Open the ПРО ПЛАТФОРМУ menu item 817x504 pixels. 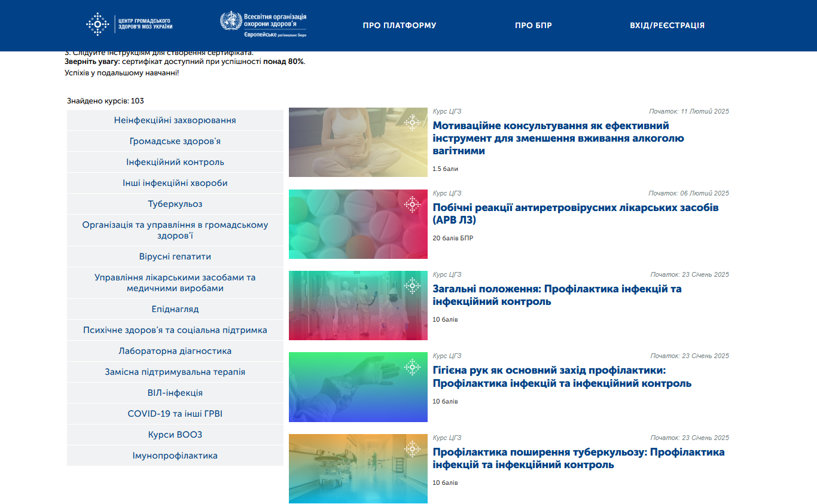point(400,26)
